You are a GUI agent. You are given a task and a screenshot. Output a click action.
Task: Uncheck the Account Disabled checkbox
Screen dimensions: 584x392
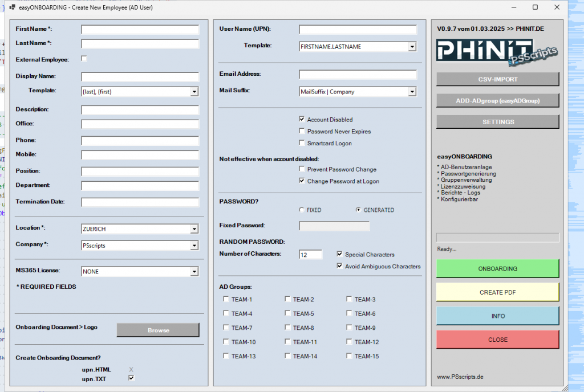(x=302, y=120)
